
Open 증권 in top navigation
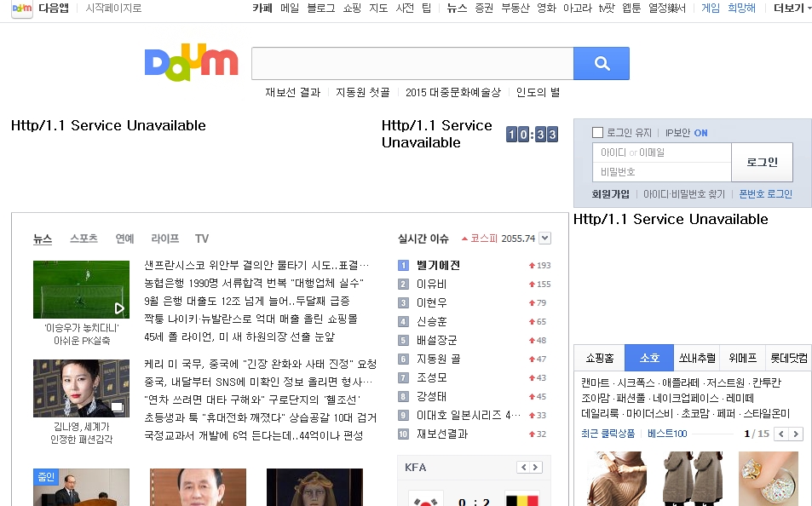pyautogui.click(x=484, y=9)
